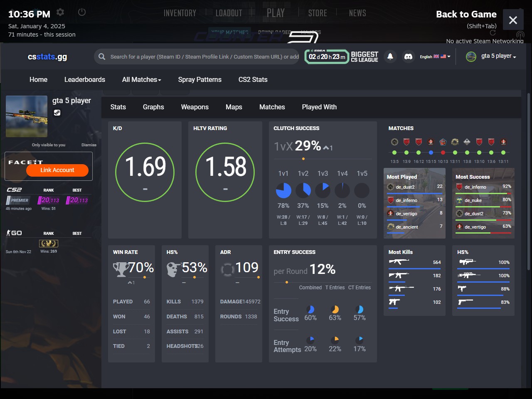The width and height of the screenshot is (532, 399).
Task: Click the "145972" damage value
Action: click(251, 302)
